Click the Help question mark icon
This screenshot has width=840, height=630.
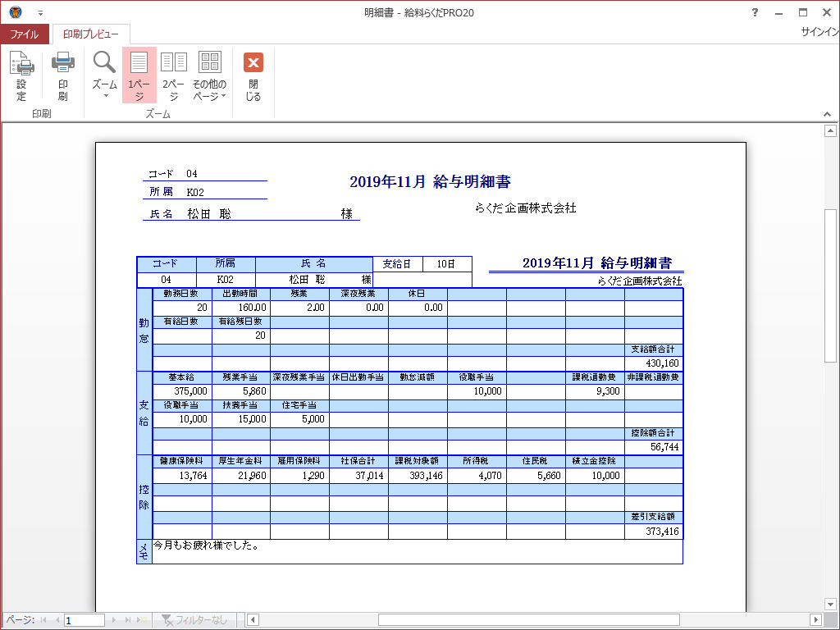(x=755, y=12)
